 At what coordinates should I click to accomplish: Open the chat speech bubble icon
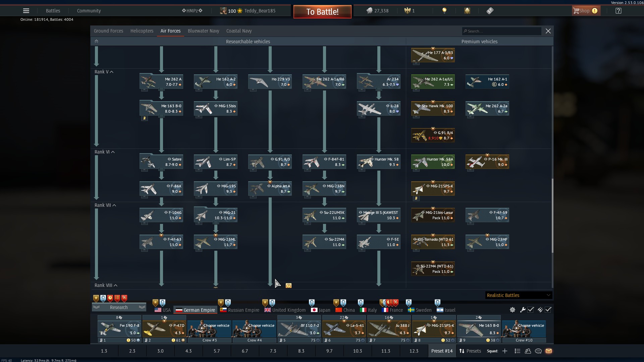[x=538, y=351]
